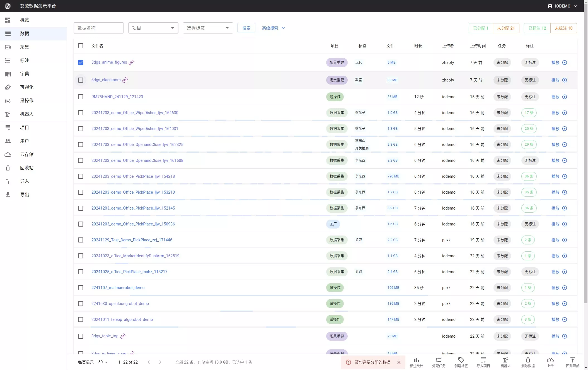Open the 回收站 sidebar icon
588x370 pixels.
click(x=8, y=168)
